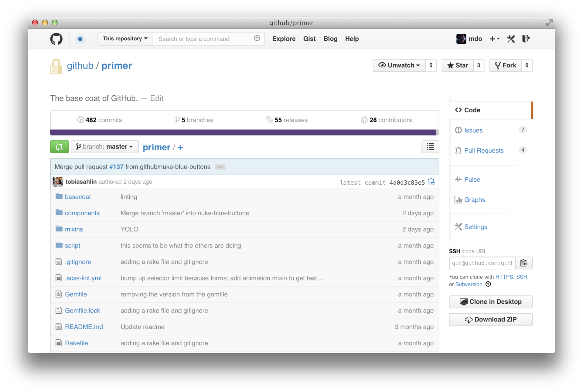Open the Explore menu item
The height and width of the screenshot is (392, 583).
coord(283,39)
